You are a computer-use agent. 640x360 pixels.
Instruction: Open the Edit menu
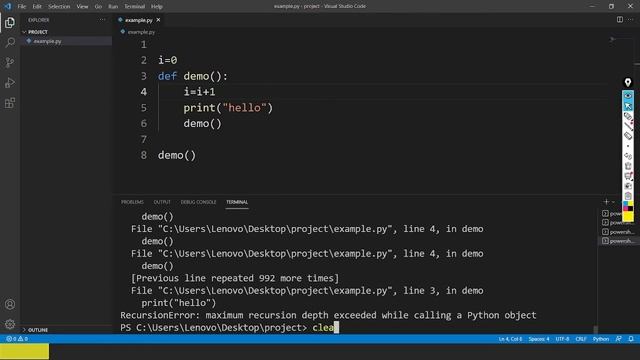[37, 7]
